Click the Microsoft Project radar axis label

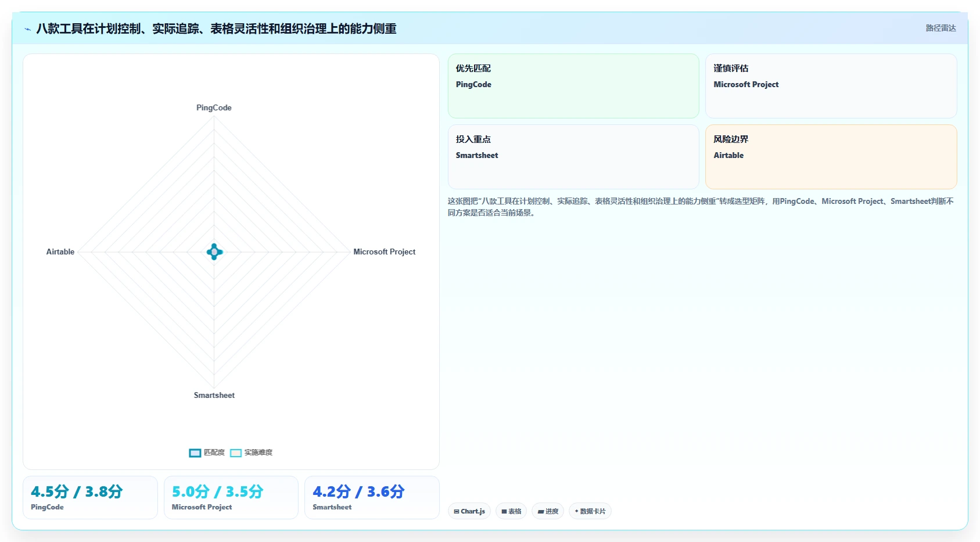click(384, 252)
